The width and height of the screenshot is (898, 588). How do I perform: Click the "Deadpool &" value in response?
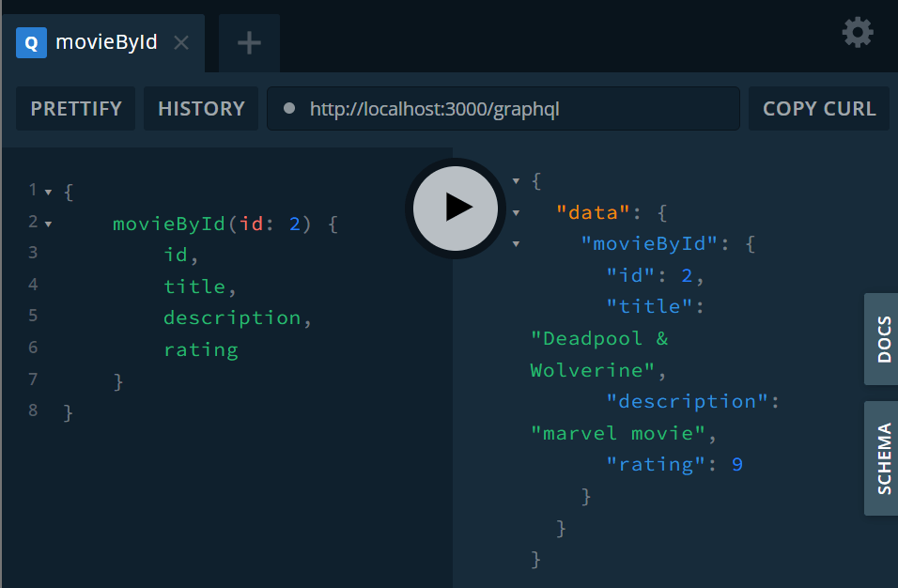(x=599, y=339)
